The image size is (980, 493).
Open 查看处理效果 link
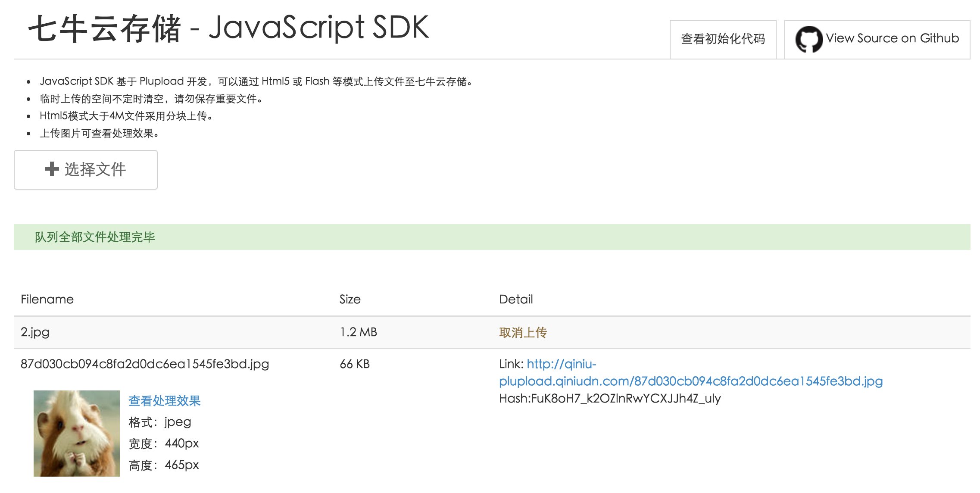(x=164, y=401)
